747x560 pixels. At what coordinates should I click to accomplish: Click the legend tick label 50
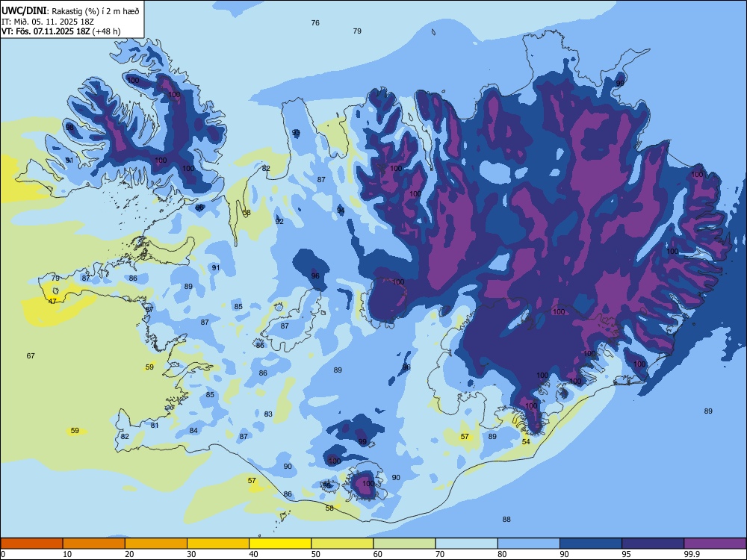(316, 554)
